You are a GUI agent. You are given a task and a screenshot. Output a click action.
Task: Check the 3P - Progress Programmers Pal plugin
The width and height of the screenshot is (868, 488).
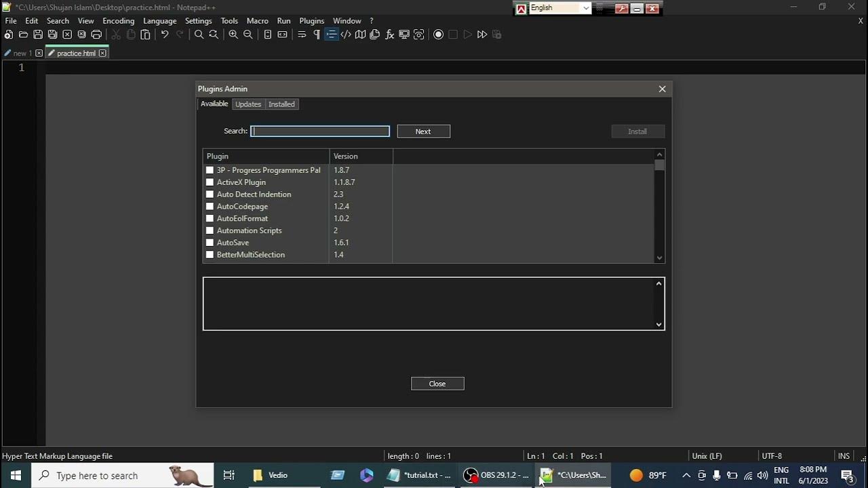[x=210, y=170]
